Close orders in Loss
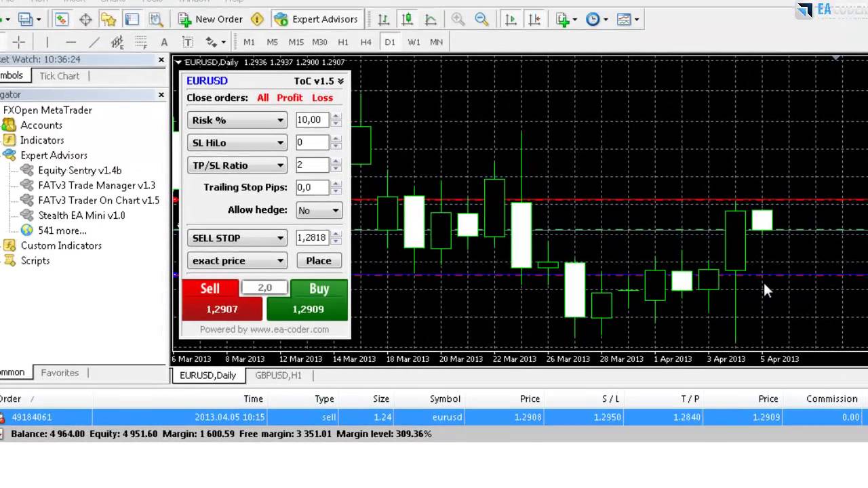The height and width of the screenshot is (488, 868). tap(322, 98)
